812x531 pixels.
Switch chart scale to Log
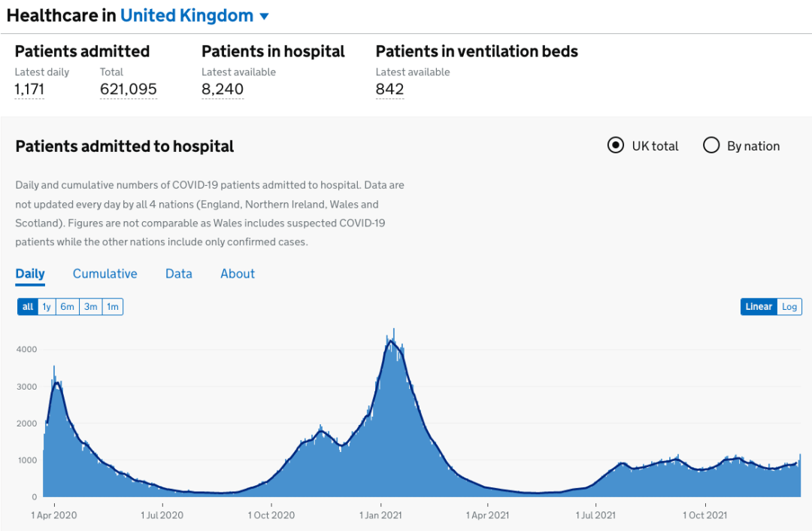[789, 307]
